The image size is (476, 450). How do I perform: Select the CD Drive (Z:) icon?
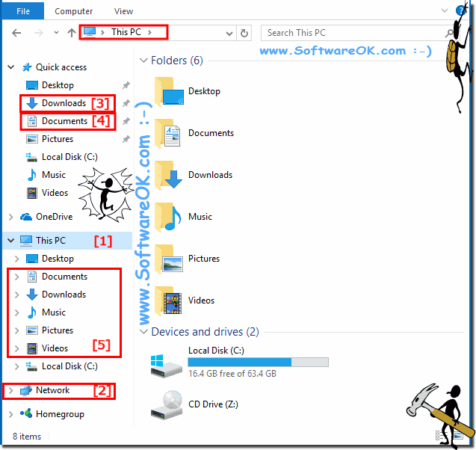point(167,404)
